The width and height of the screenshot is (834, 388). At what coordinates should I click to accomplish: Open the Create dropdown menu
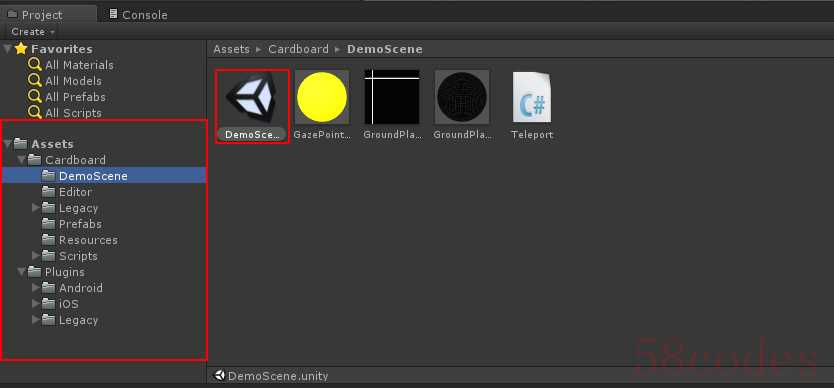[x=33, y=32]
